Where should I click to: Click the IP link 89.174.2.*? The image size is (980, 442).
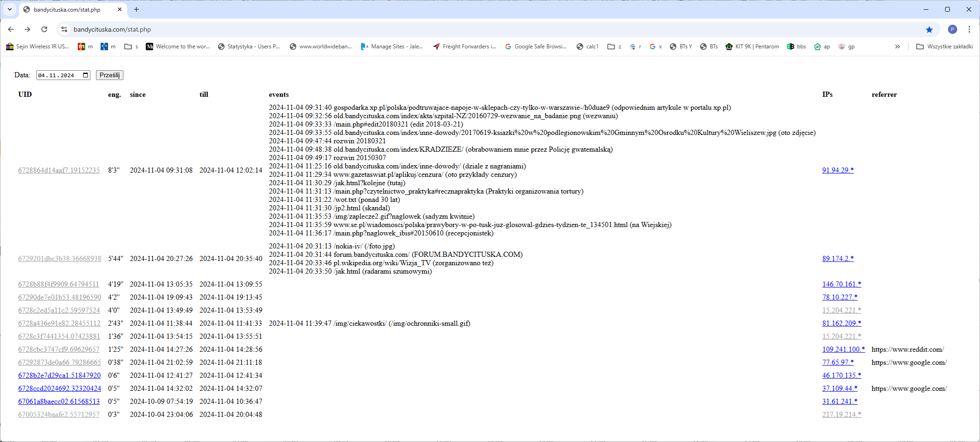pyautogui.click(x=838, y=259)
